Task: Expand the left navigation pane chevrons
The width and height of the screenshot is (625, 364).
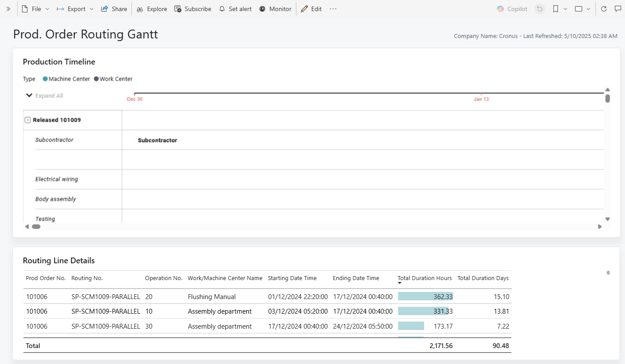Action: pyautogui.click(x=8, y=9)
